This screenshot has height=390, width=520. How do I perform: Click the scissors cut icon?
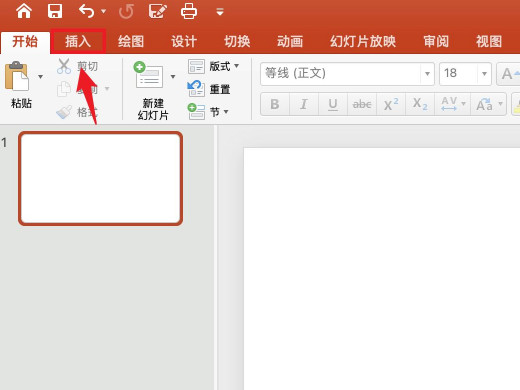tap(63, 66)
